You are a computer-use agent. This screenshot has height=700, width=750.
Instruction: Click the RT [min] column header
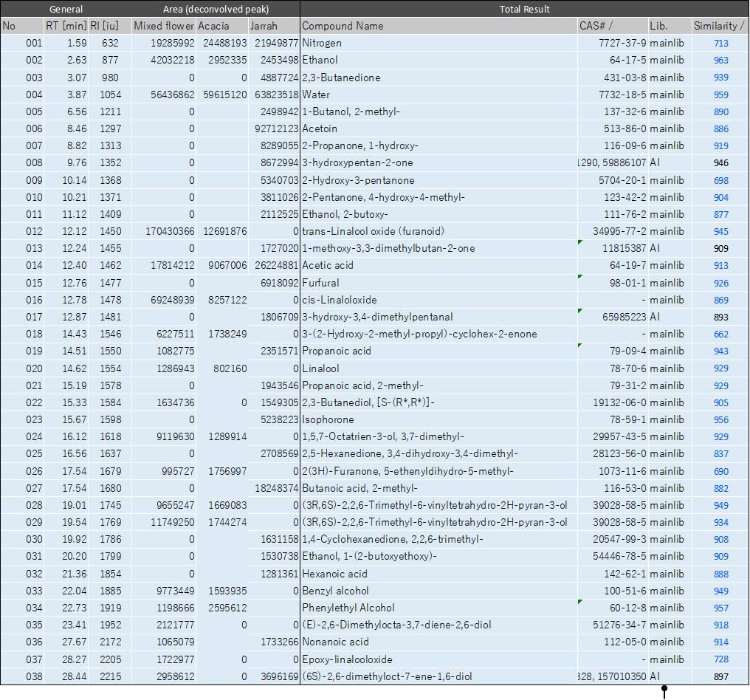[66, 26]
